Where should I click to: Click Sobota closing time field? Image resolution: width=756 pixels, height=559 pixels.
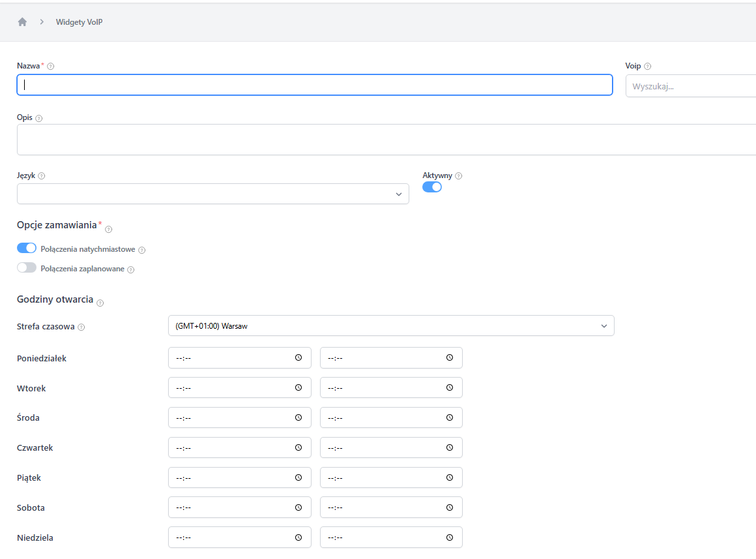pos(381,507)
